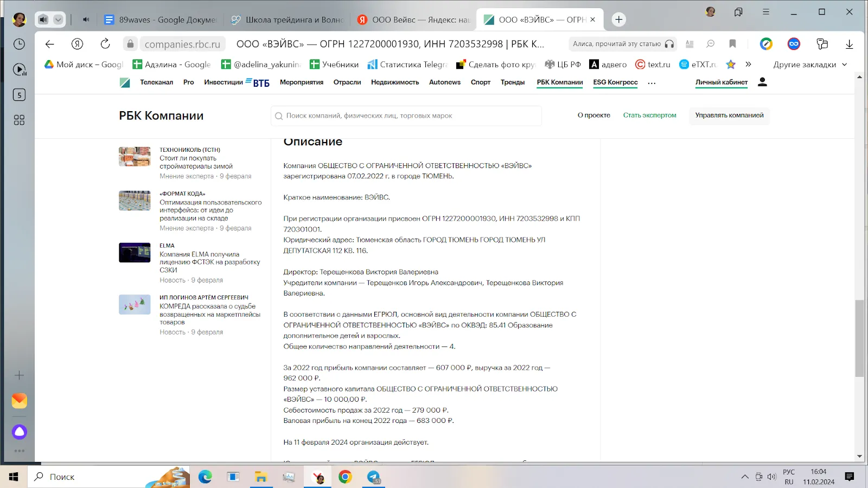This screenshot has width=868, height=488.
Task: Open the browser history clock icon
Action: click(19, 44)
